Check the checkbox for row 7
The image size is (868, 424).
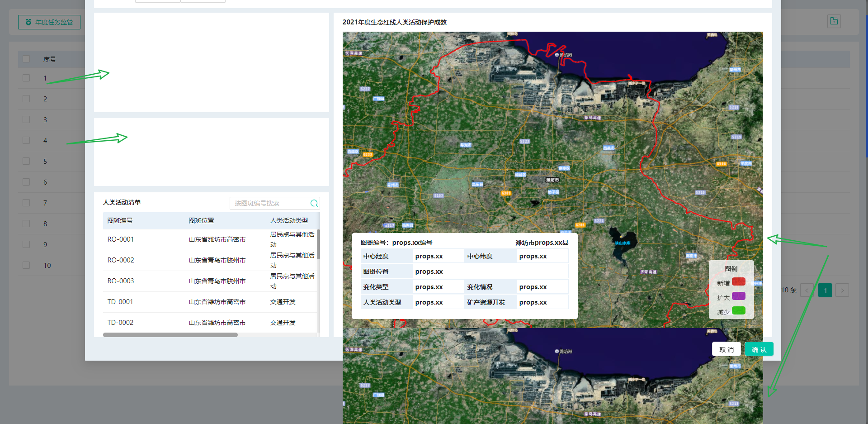26,203
